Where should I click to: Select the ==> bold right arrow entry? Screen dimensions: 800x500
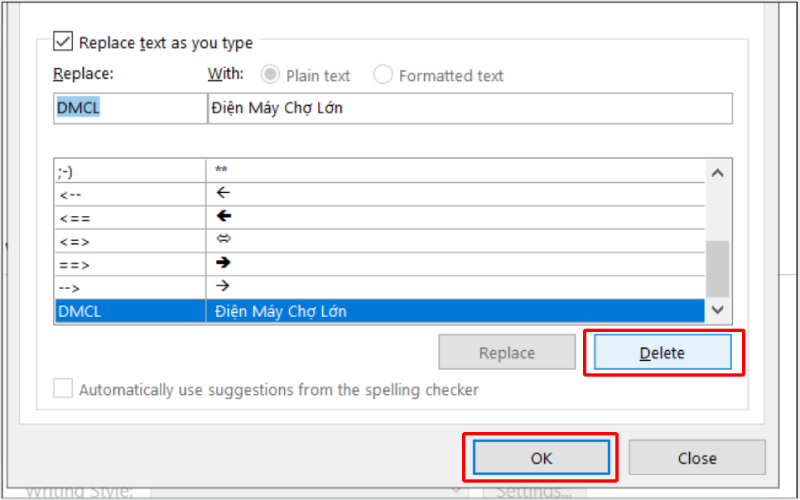[x=380, y=264]
